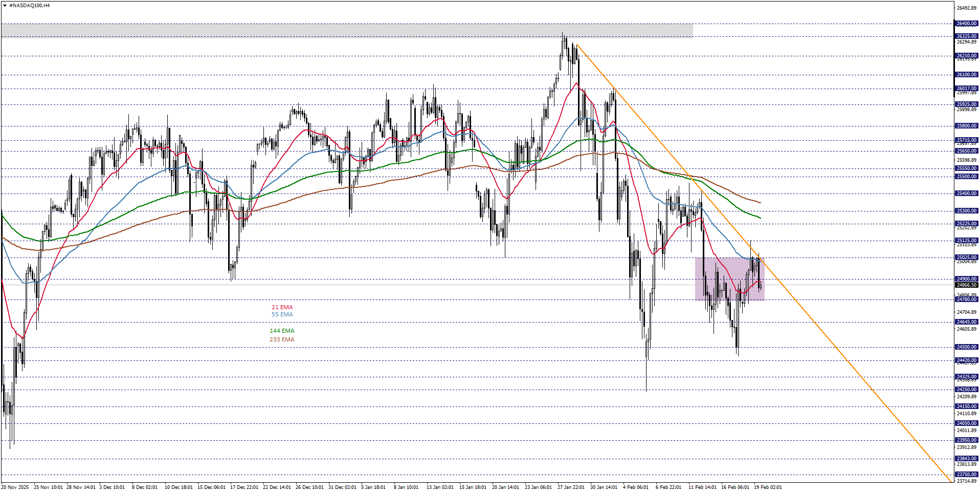Click the 26400.00 price level label
The image size is (980, 493).
967,23
